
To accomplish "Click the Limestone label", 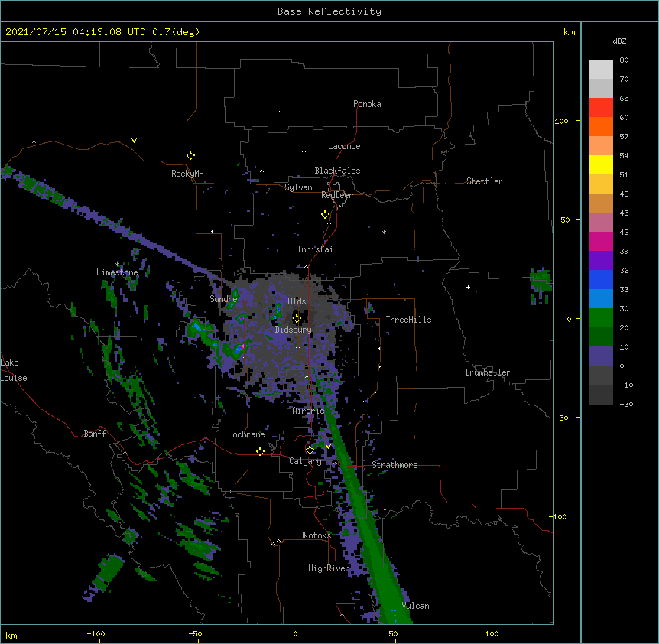I will (117, 272).
